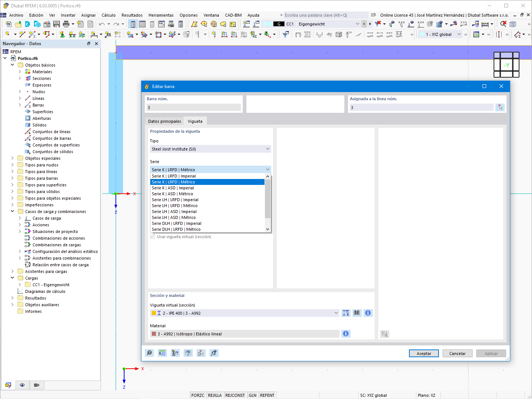532x399 pixels.
Task: Open the CAD-BIM menu
Action: (233, 15)
